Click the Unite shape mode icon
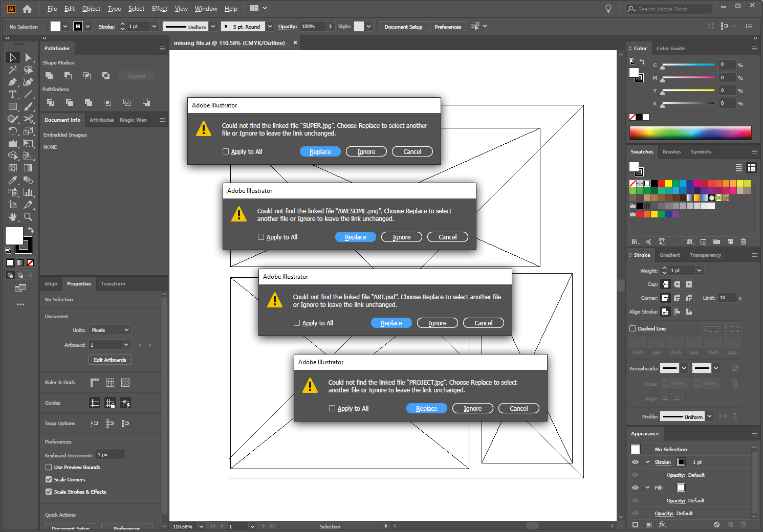This screenshot has width=763, height=532. (49, 76)
